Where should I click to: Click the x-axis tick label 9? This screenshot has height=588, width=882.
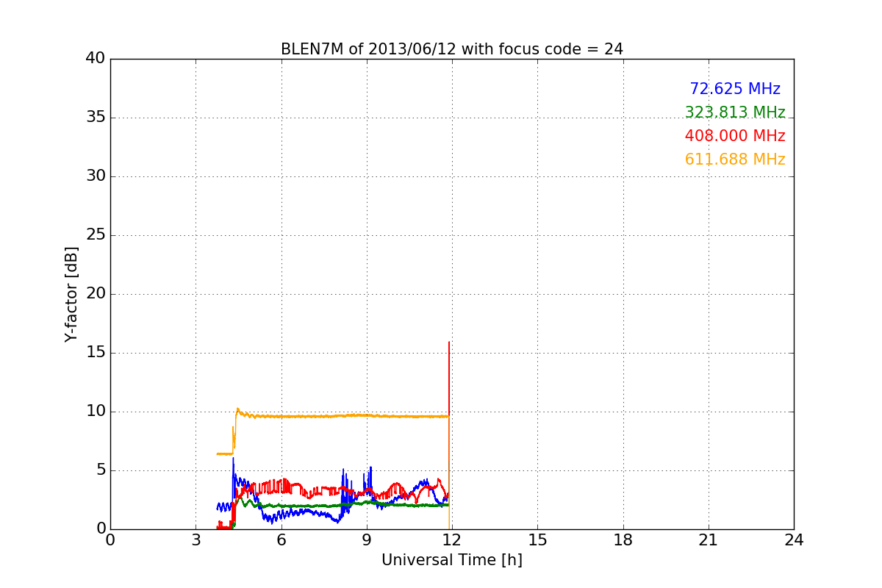pos(366,539)
